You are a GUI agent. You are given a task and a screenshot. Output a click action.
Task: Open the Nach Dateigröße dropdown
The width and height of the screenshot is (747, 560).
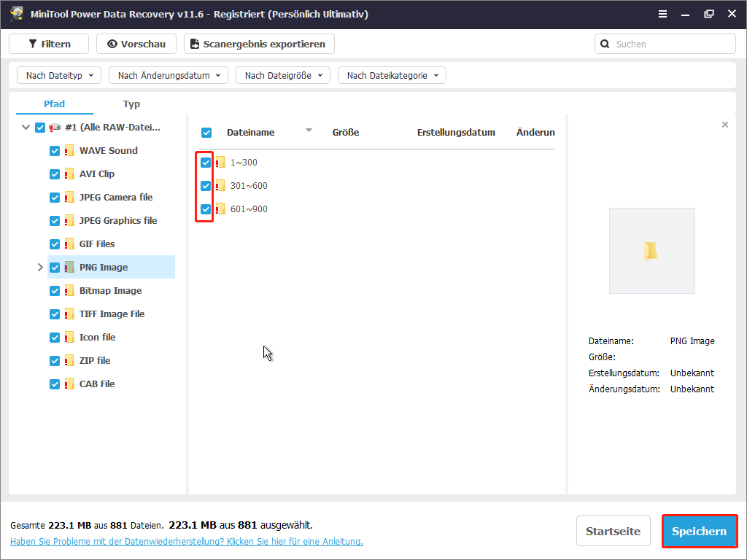(x=283, y=75)
